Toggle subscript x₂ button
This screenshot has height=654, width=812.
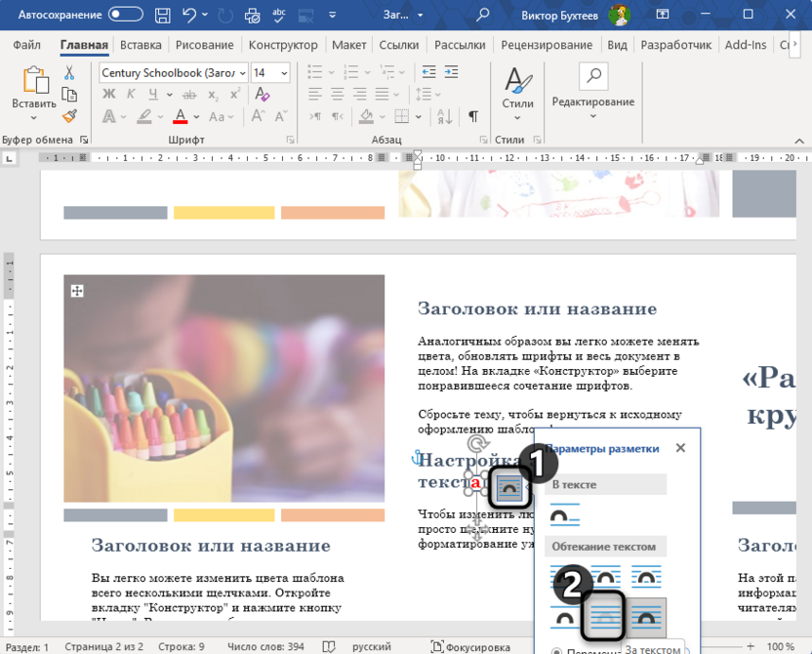pos(213,95)
